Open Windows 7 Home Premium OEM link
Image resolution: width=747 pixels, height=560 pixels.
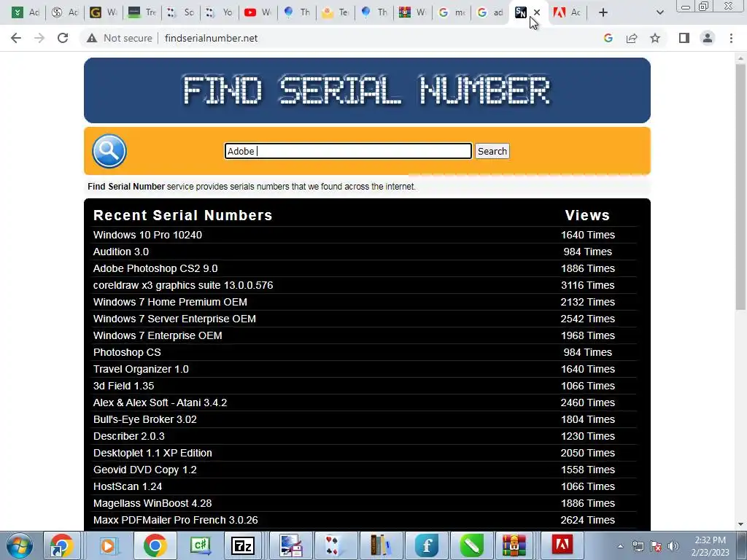click(170, 302)
